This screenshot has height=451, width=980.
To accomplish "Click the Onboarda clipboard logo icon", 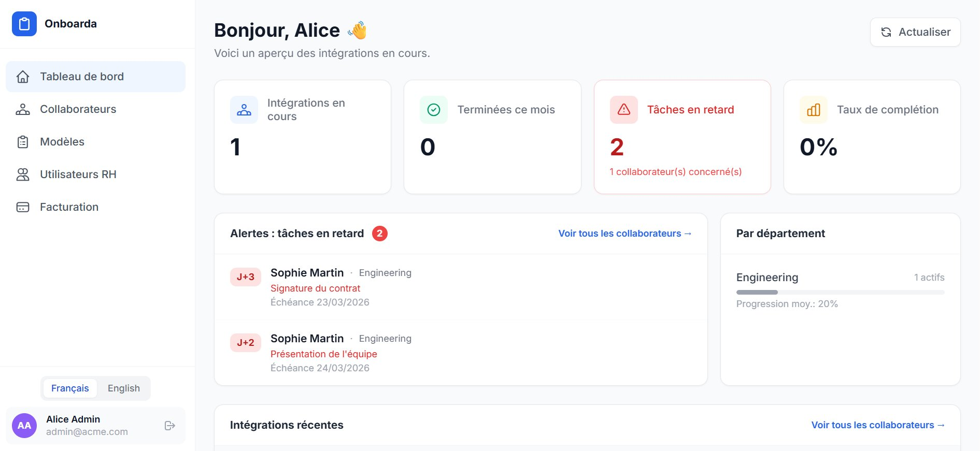I will coord(24,24).
